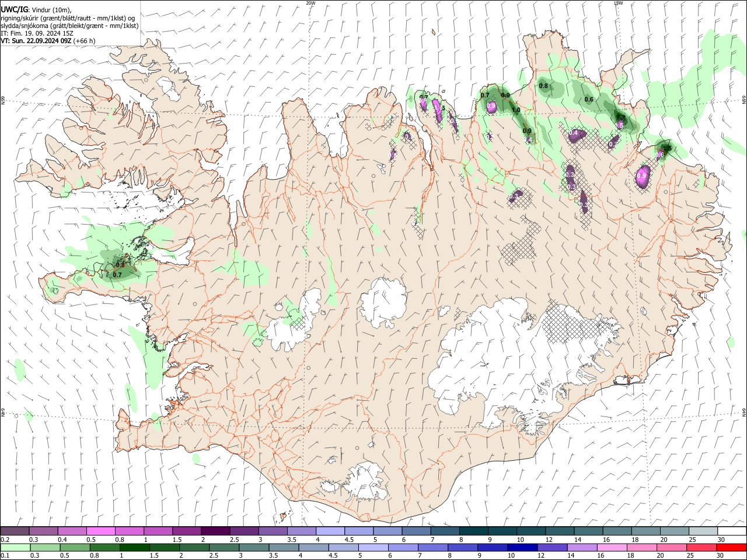Image resolution: width=747 pixels, height=560 pixels.
Task: Select the darkest purple upper-row swatch labeled 2
Action: coord(215,531)
